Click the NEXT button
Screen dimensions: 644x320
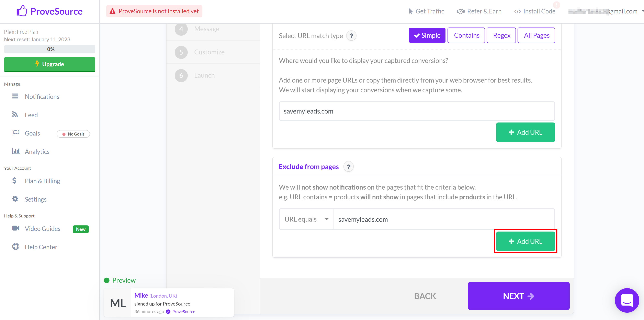coord(519,296)
